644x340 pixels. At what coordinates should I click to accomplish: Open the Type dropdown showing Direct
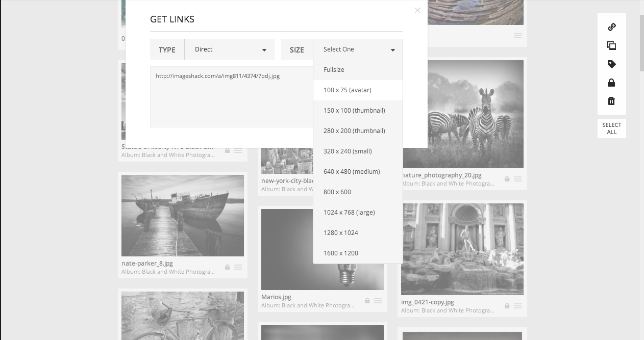click(229, 49)
